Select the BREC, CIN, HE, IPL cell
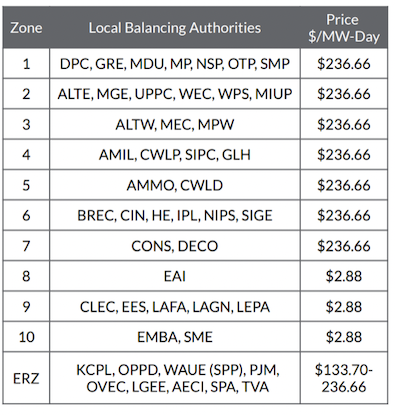This screenshot has width=395, height=415. [x=175, y=215]
